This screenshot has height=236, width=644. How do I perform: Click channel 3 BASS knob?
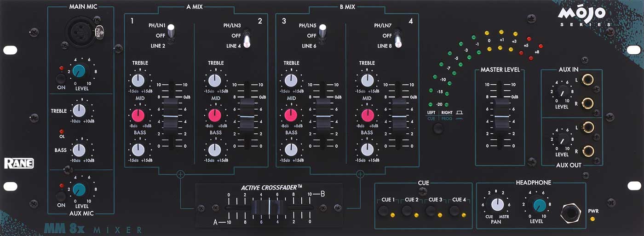[x=290, y=150]
